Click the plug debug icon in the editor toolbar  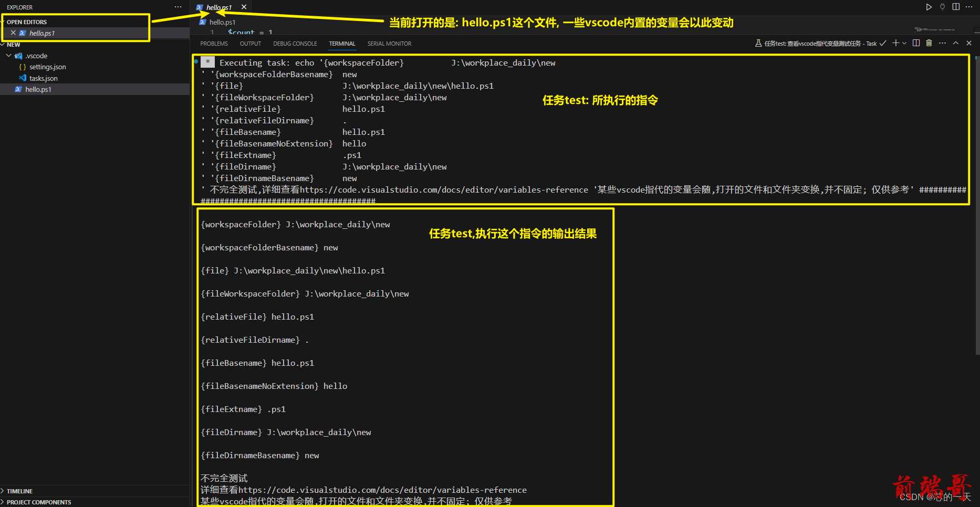[942, 7]
